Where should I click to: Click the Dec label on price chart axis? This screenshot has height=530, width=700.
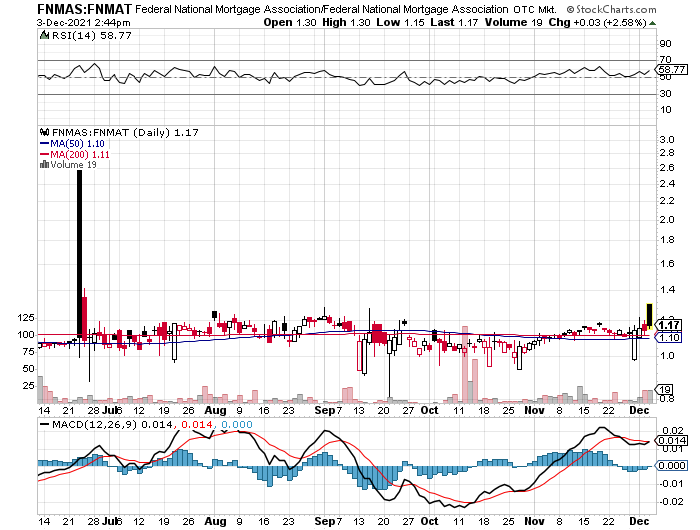click(x=639, y=410)
